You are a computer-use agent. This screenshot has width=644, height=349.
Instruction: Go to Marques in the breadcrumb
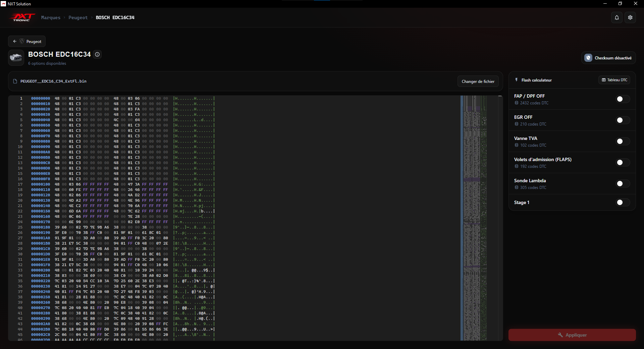coord(51,17)
